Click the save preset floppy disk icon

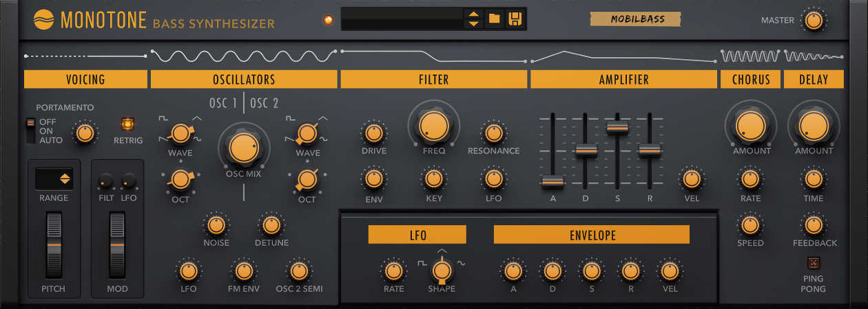(x=515, y=19)
